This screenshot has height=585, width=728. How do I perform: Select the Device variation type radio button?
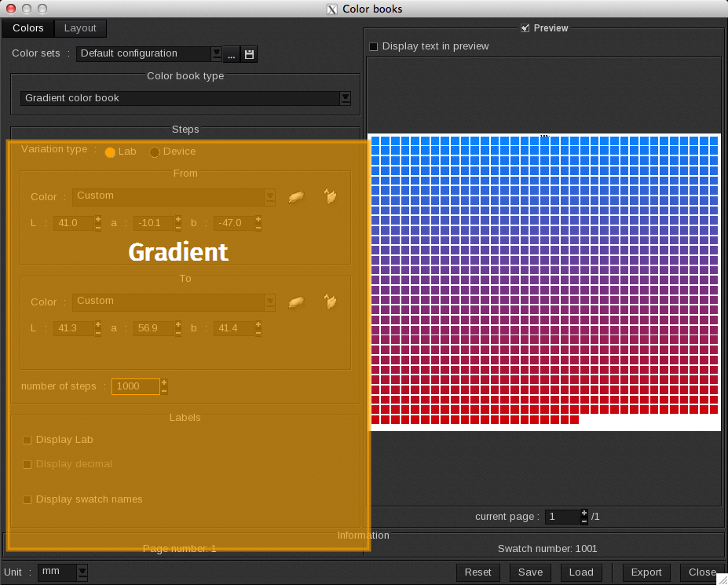155,152
